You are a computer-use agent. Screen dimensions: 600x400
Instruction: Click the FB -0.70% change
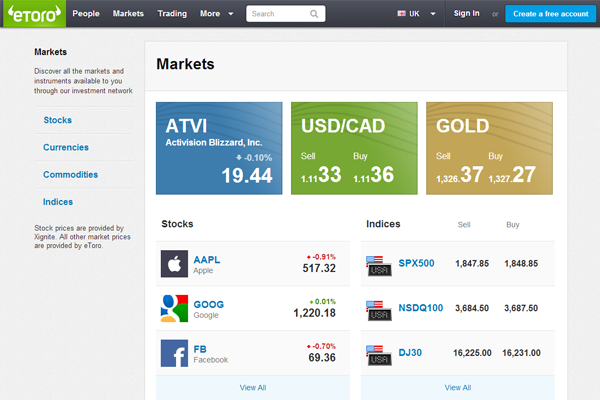tap(321, 346)
